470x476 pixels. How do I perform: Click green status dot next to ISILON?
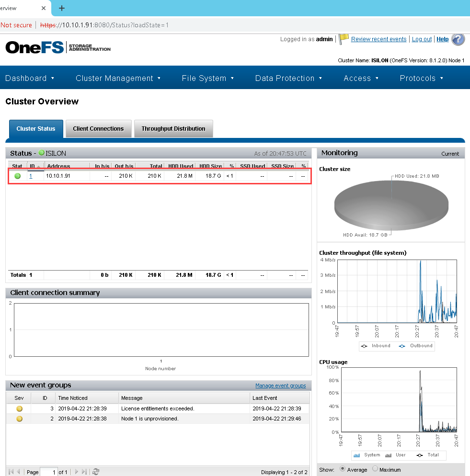(x=42, y=153)
